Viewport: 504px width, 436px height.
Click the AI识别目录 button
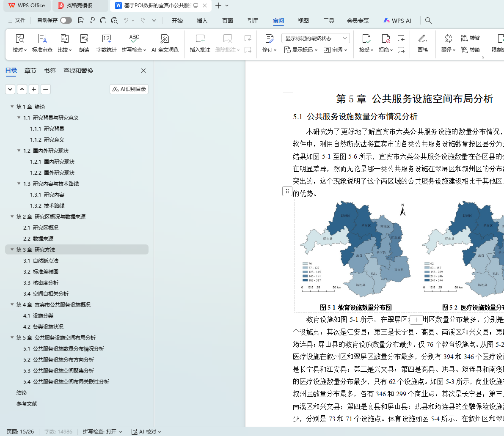[129, 89]
